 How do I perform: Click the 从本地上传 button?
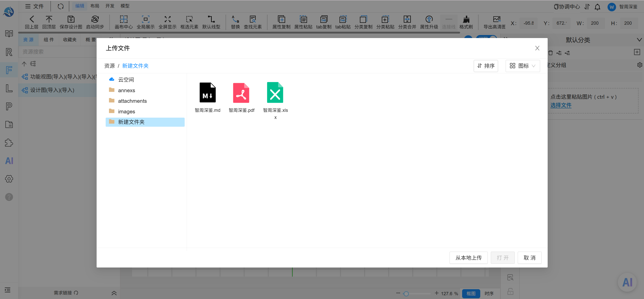pos(468,258)
